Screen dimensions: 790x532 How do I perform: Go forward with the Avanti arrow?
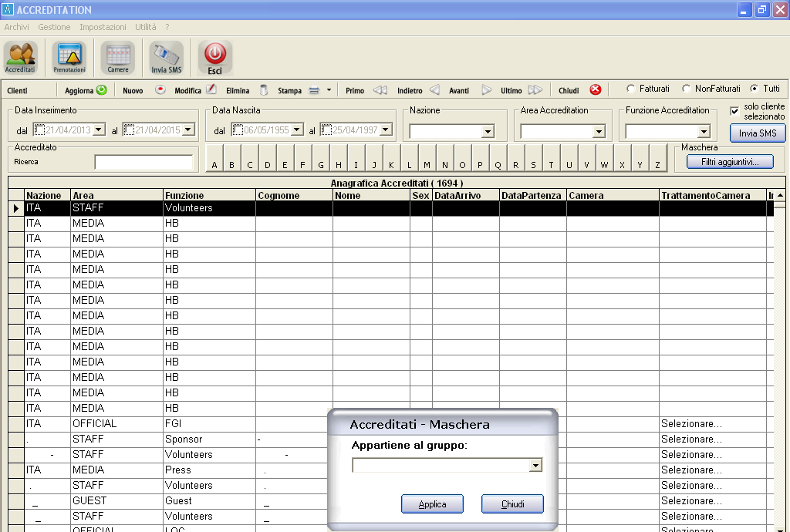(486, 90)
